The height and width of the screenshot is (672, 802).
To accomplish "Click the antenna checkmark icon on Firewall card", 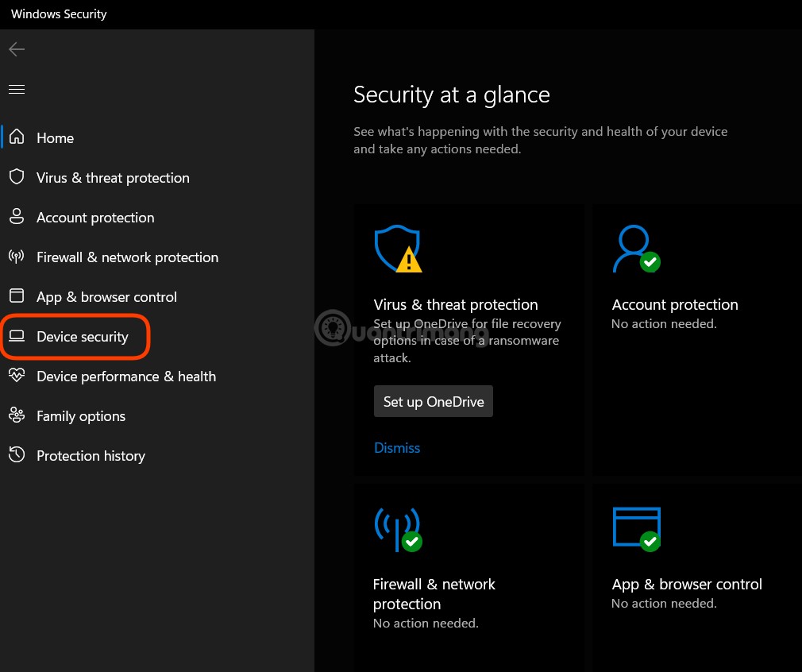I will pos(398,530).
